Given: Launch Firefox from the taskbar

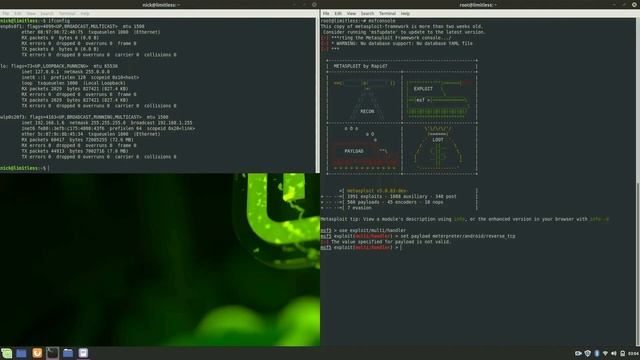Looking at the screenshot, I should [37, 353].
